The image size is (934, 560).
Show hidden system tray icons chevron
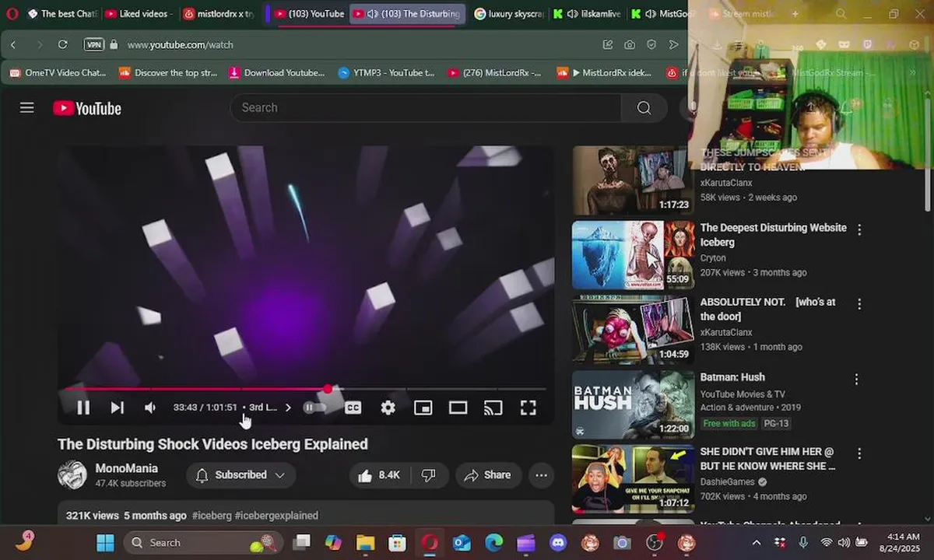pyautogui.click(x=756, y=543)
